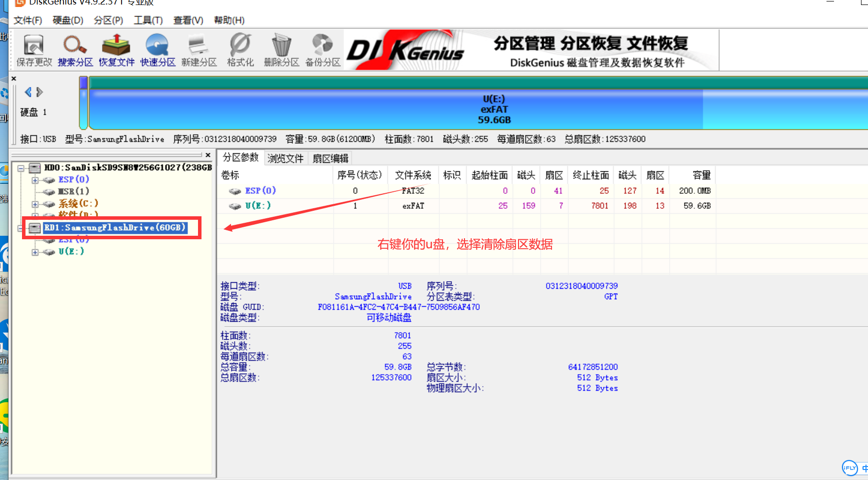Click the small ESP partition block

83,103
